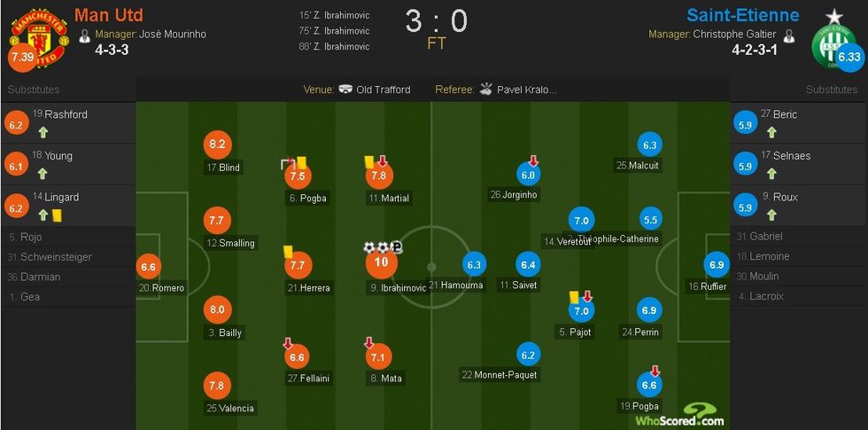868x430 pixels.
Task: Click the Saint-Etienne club crest
Action: [833, 40]
